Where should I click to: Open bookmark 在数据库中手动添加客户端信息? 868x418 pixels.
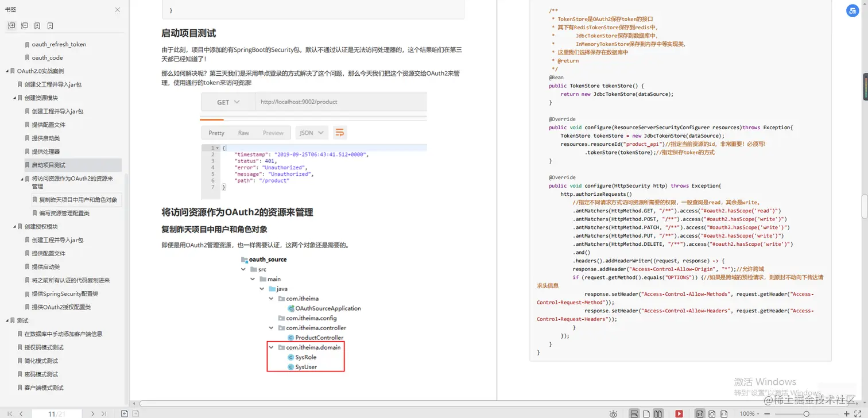pos(64,334)
